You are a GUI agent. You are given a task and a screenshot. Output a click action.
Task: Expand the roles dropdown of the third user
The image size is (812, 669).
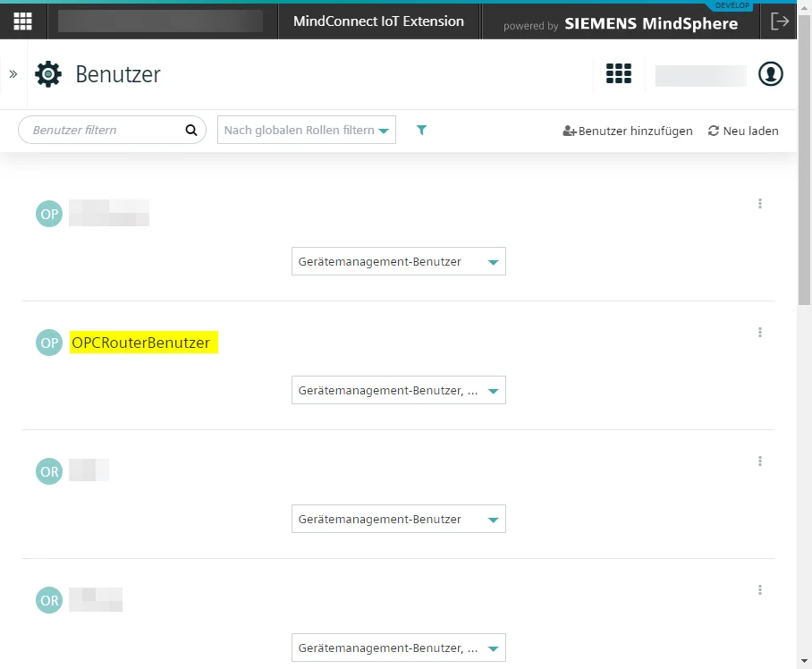coord(399,519)
